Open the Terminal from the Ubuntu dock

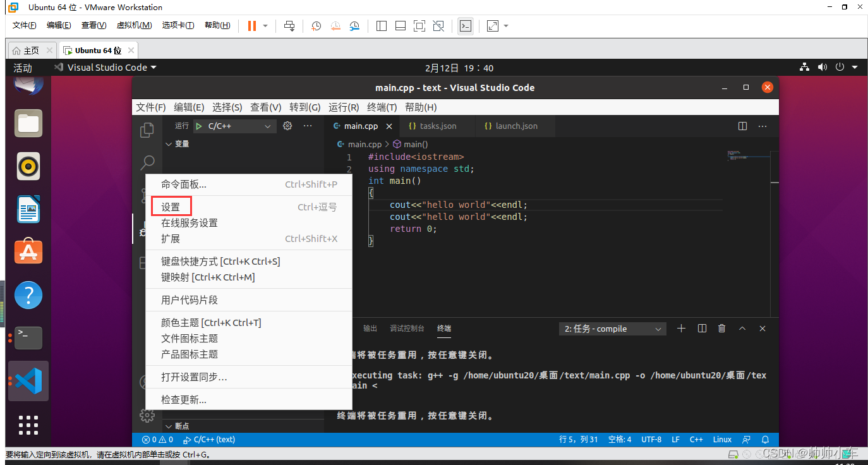(x=28, y=337)
